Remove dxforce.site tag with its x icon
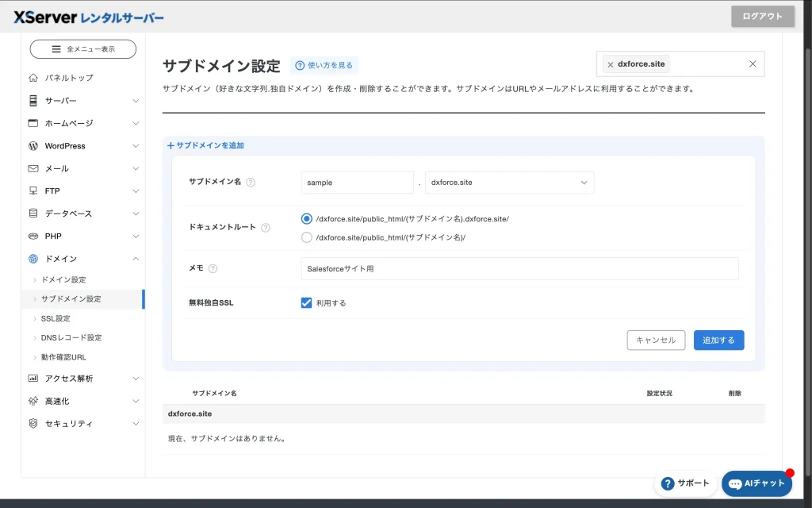The width and height of the screenshot is (812, 508). pos(610,64)
